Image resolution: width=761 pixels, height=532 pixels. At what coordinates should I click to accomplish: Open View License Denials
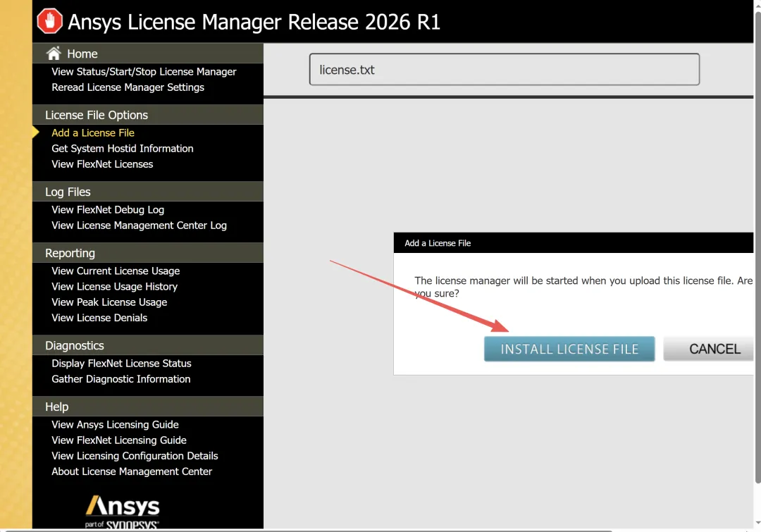99,318
